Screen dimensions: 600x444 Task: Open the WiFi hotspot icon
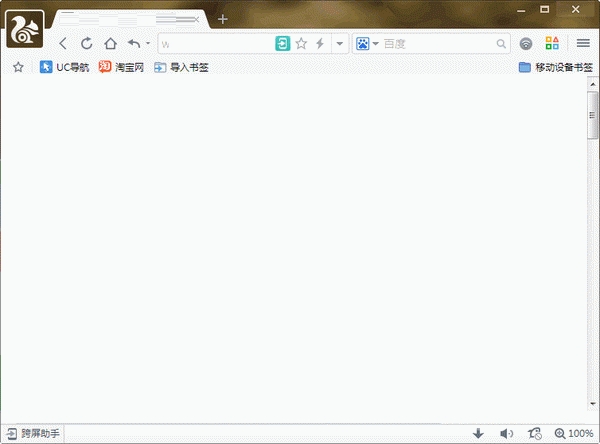point(526,44)
